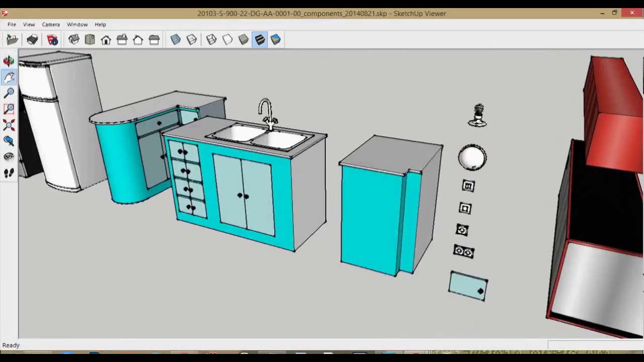Image resolution: width=644 pixels, height=362 pixels.
Task: Close the SketchUp Viewer window
Action: pos(632,13)
